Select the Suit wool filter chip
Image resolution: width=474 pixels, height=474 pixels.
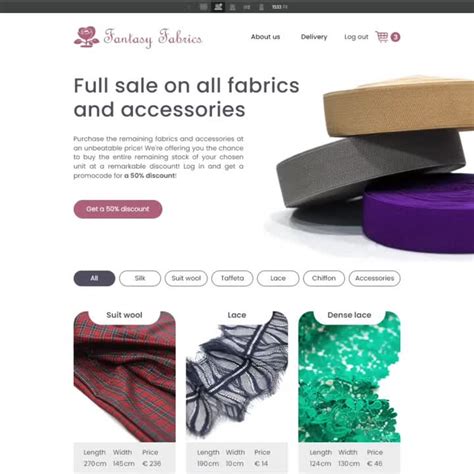pyautogui.click(x=186, y=278)
